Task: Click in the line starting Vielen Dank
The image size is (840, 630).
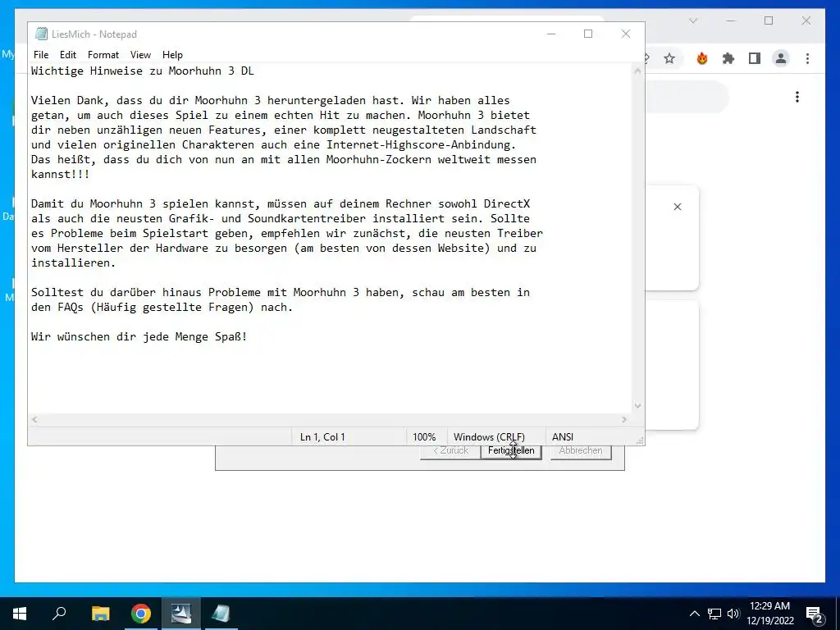Action: click(x=271, y=101)
